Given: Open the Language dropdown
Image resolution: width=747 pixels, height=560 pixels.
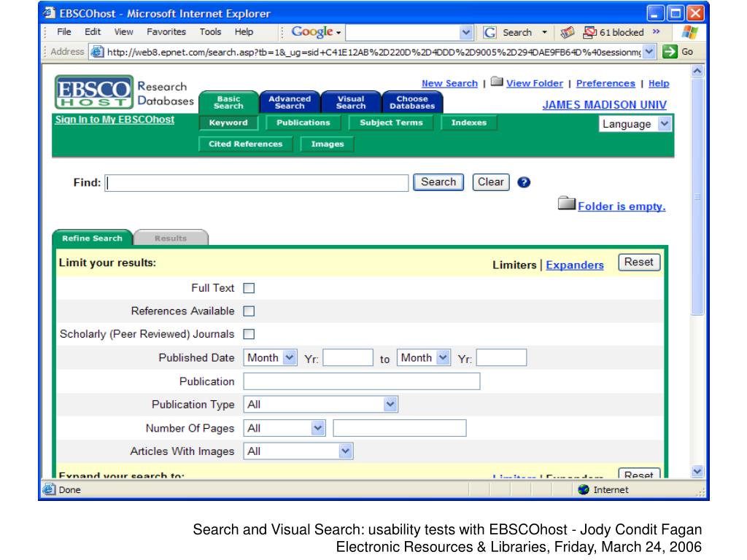Looking at the screenshot, I should pyautogui.click(x=635, y=124).
